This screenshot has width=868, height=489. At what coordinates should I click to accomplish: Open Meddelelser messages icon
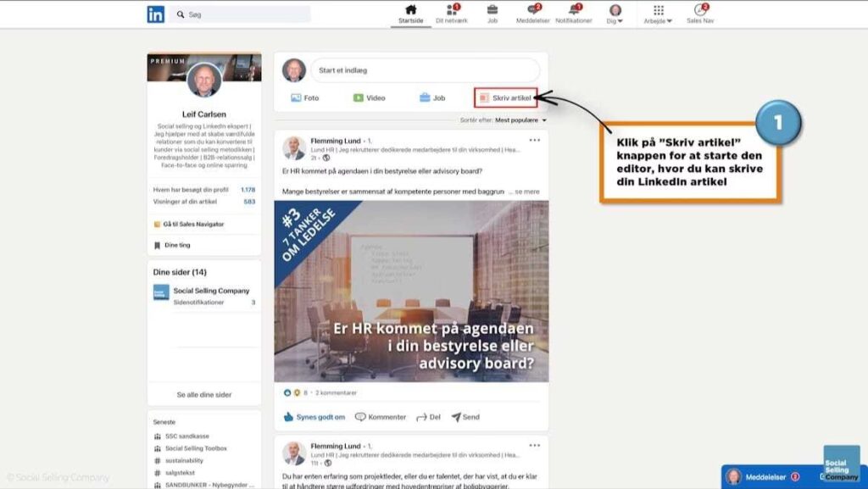click(x=533, y=11)
